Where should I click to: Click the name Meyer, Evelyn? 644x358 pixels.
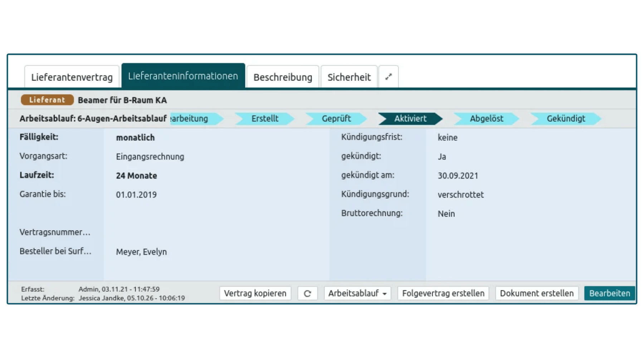point(141,252)
